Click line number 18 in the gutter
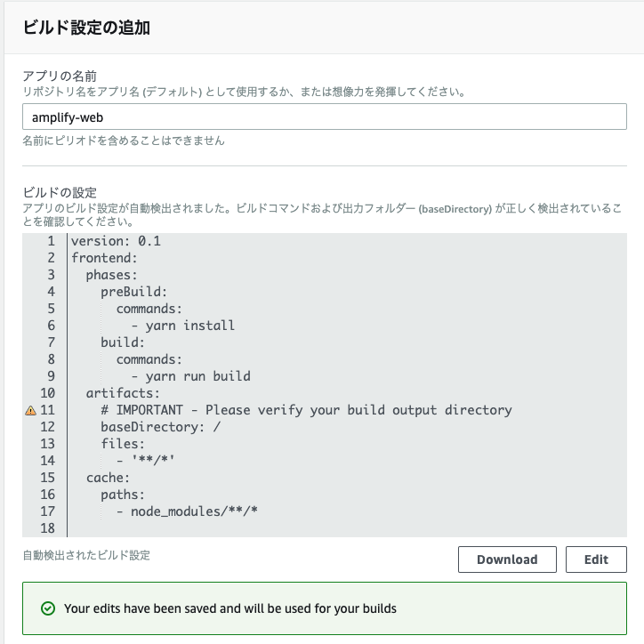This screenshot has width=644, height=644. pyautogui.click(x=47, y=528)
